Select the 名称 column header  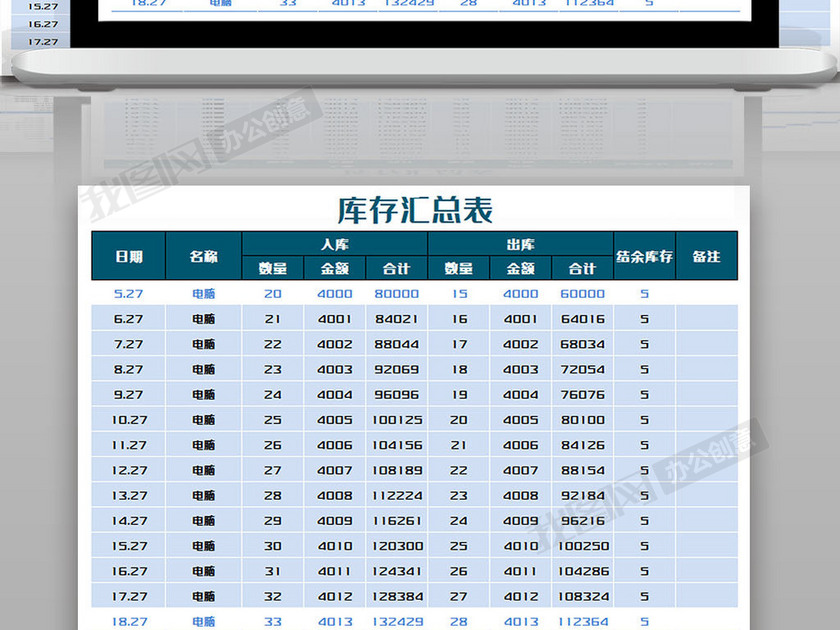pos(203,256)
